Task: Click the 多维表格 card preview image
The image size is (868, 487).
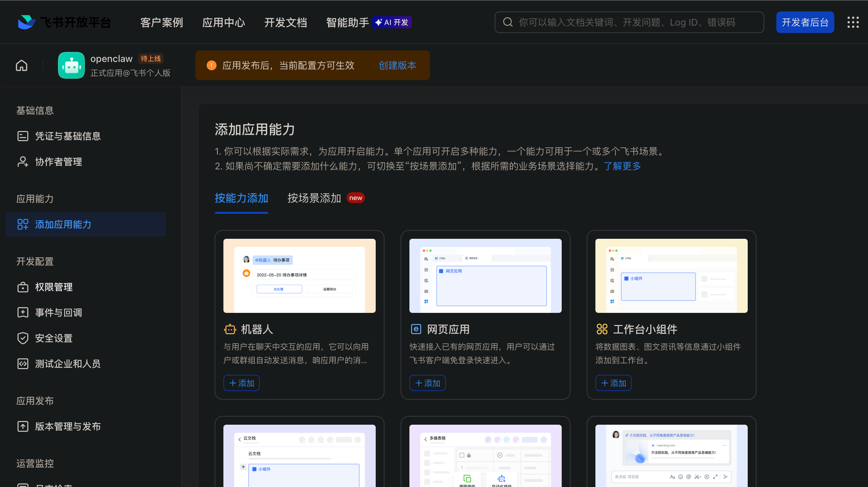Action: [x=486, y=456]
